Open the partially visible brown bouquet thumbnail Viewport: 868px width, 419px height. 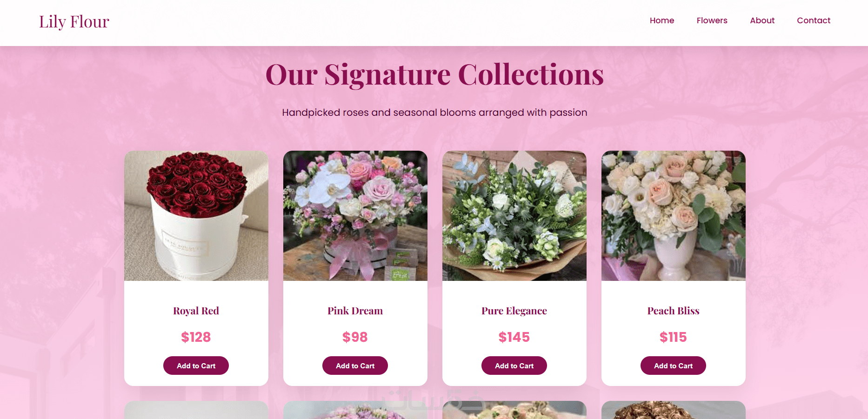point(674,410)
